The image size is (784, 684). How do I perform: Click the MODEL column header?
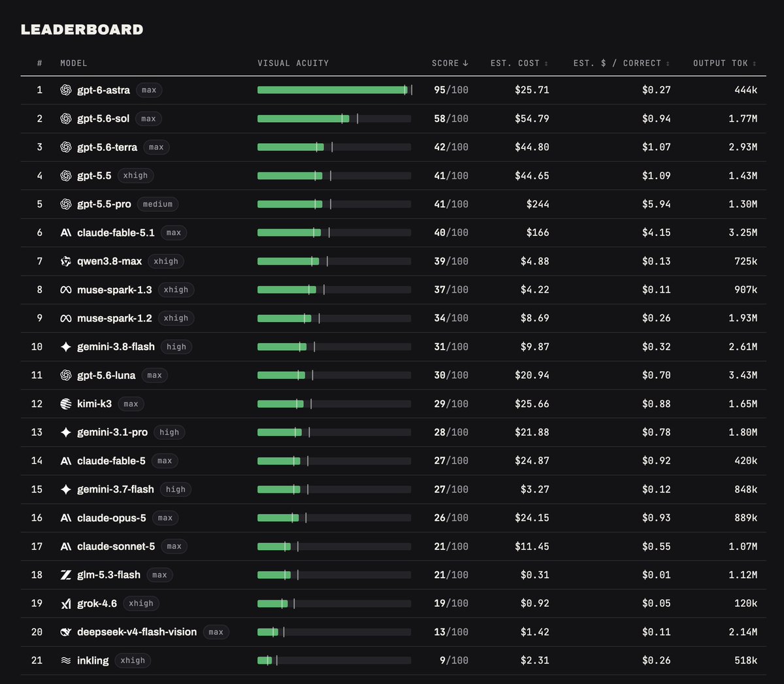click(x=74, y=63)
